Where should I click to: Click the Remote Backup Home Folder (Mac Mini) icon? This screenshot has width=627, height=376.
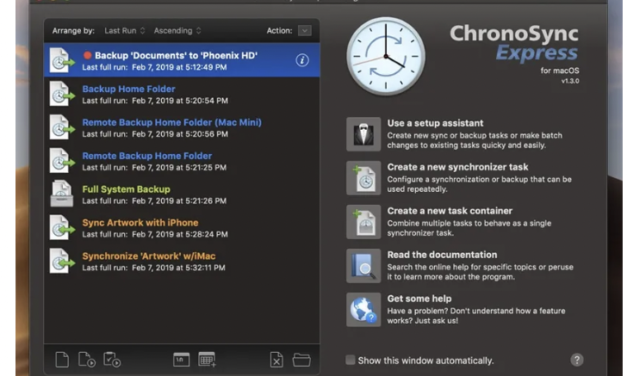62,127
